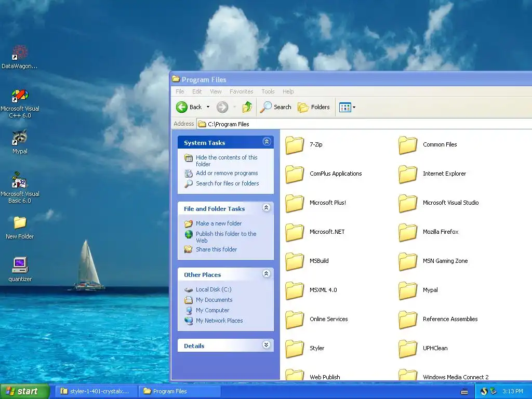Go Back in Program Files window
The height and width of the screenshot is (399, 532).
click(189, 107)
